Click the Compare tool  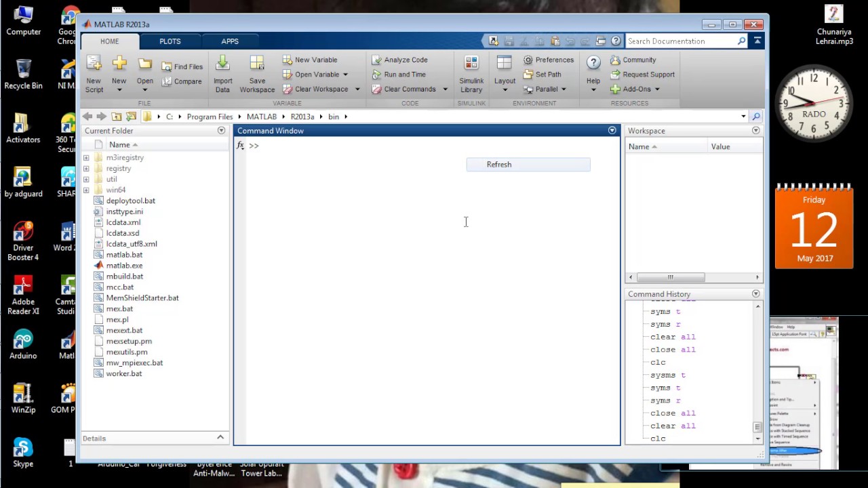click(x=182, y=81)
